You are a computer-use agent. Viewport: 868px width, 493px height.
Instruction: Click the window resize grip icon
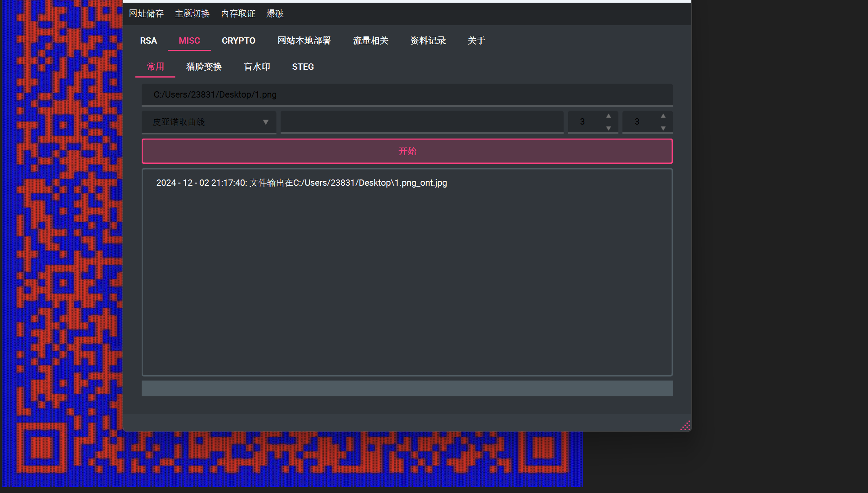tap(685, 426)
